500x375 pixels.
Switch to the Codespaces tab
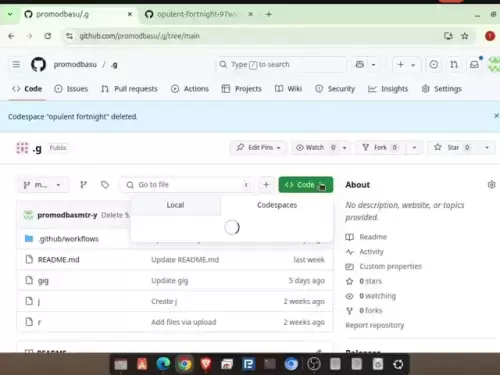click(x=277, y=205)
